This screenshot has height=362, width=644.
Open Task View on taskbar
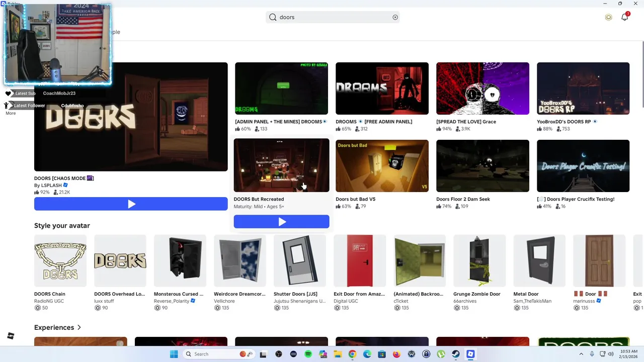(x=263, y=354)
